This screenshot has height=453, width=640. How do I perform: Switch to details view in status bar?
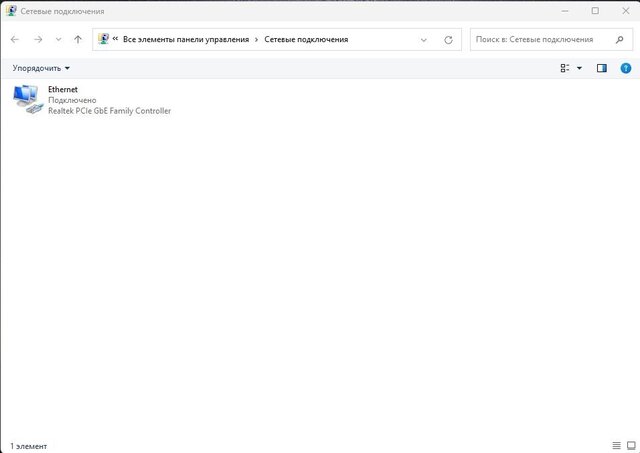[x=616, y=445]
